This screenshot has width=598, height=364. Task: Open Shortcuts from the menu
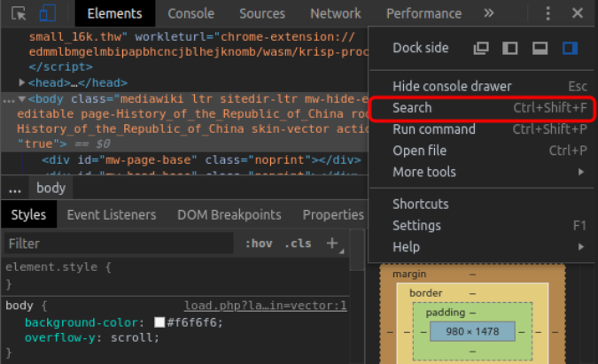point(482,204)
